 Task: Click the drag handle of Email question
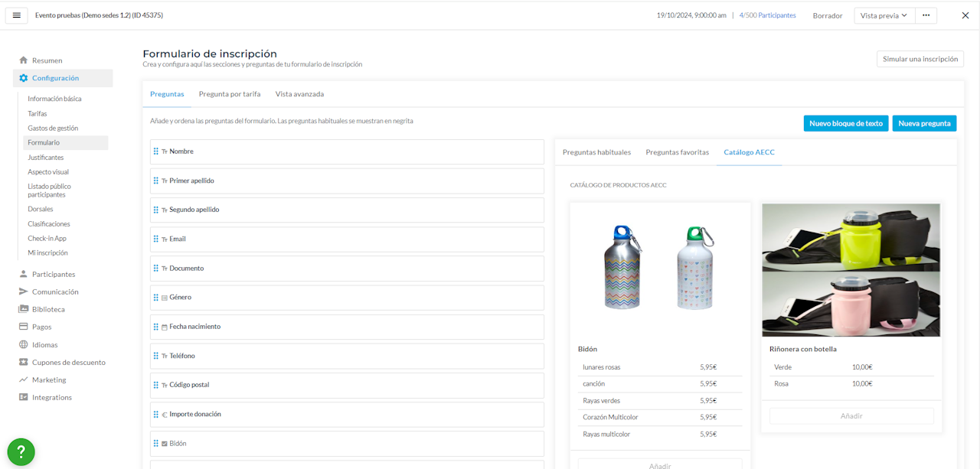[156, 239]
